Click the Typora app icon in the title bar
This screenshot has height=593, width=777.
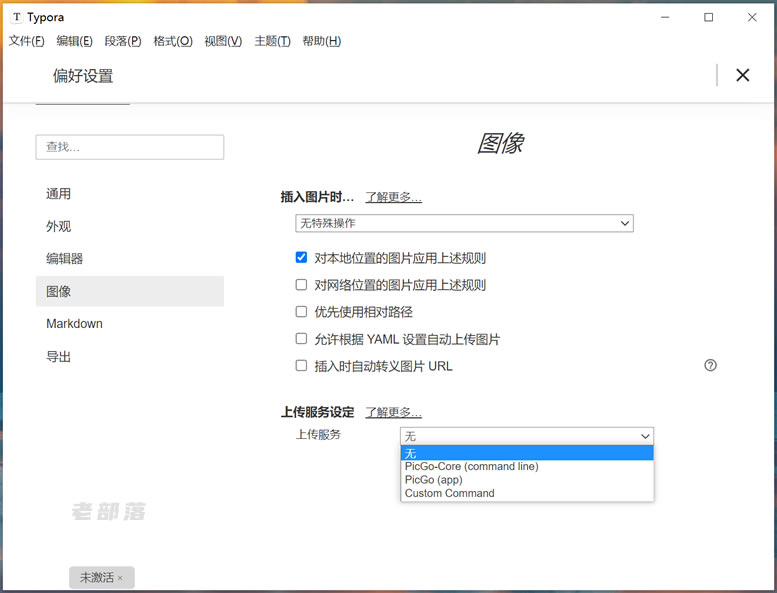tap(17, 17)
